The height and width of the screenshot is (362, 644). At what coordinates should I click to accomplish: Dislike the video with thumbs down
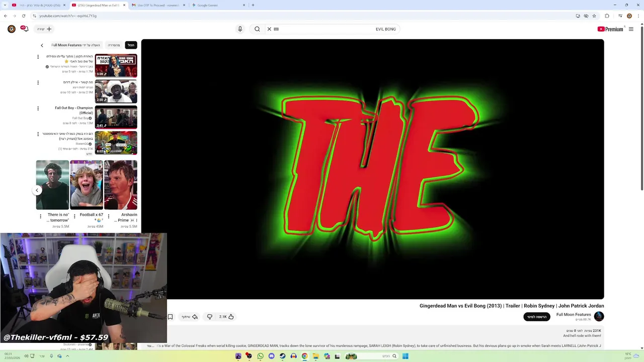point(210,317)
